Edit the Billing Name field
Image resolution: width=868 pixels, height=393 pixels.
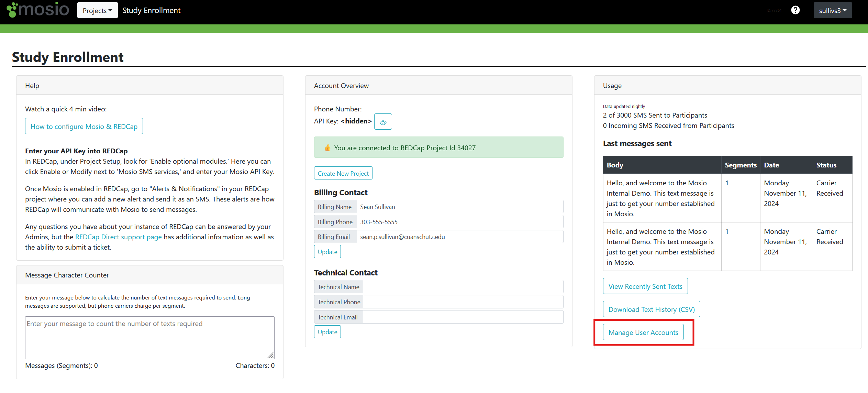(459, 207)
